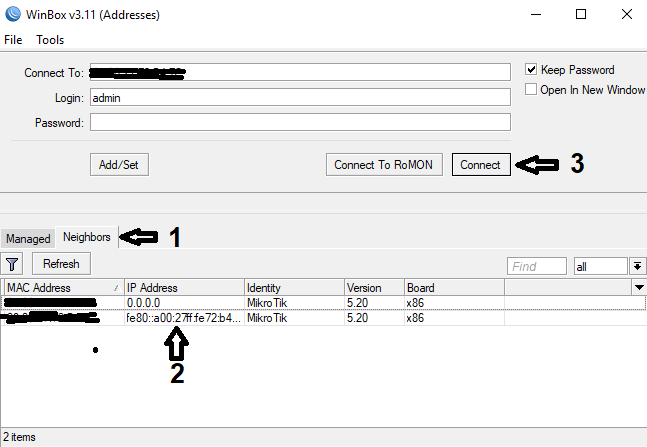Click the IP Address column header

[184, 287]
